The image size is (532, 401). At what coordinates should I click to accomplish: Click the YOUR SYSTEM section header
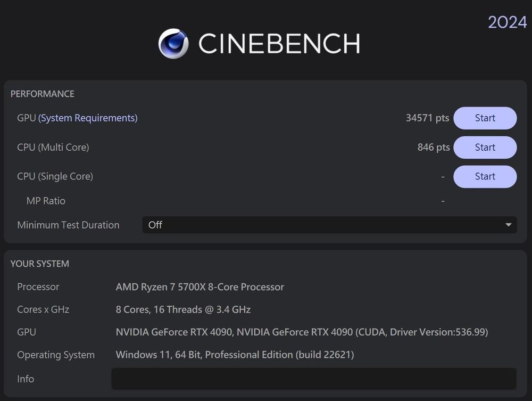pos(39,264)
